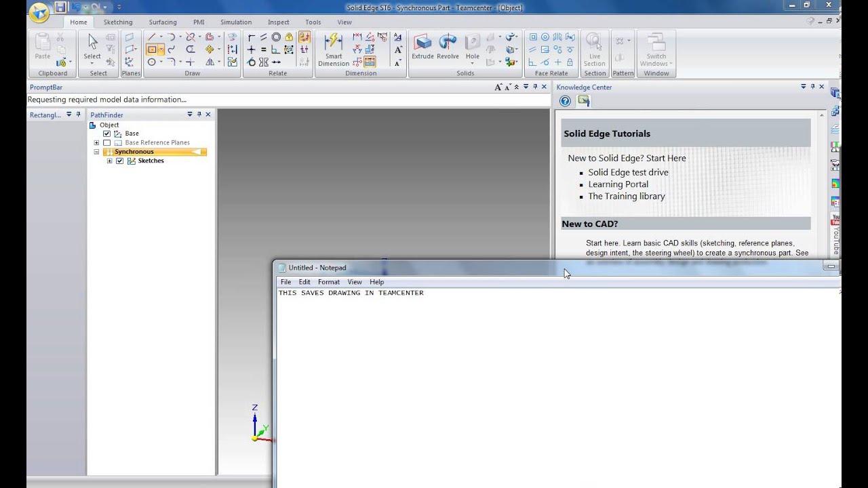Switch to the Simulation ribbon tab
Image resolution: width=868 pixels, height=488 pixels.
click(236, 22)
